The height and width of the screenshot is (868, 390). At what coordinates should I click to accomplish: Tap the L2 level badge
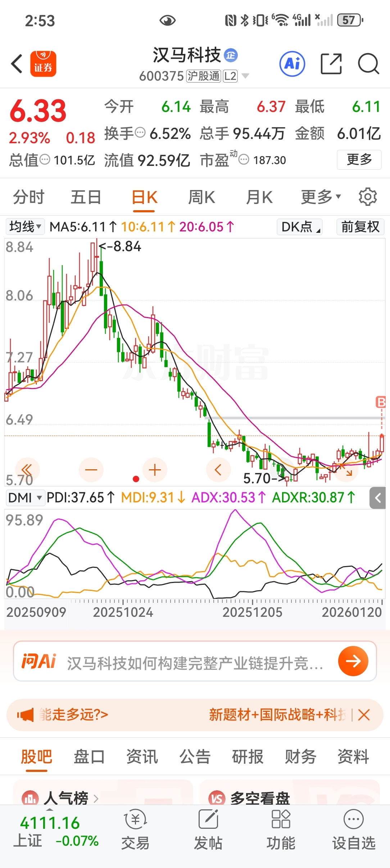click(230, 76)
